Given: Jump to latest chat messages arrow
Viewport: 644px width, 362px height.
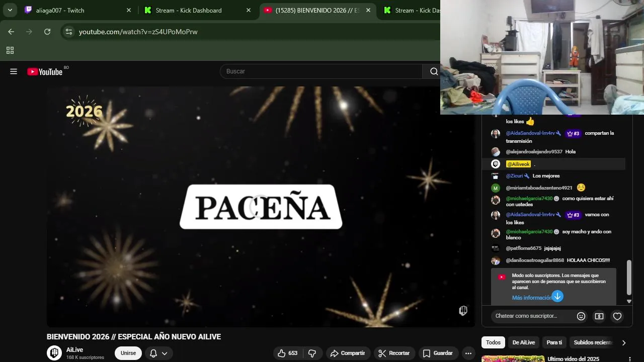Looking at the screenshot, I should coord(557,296).
